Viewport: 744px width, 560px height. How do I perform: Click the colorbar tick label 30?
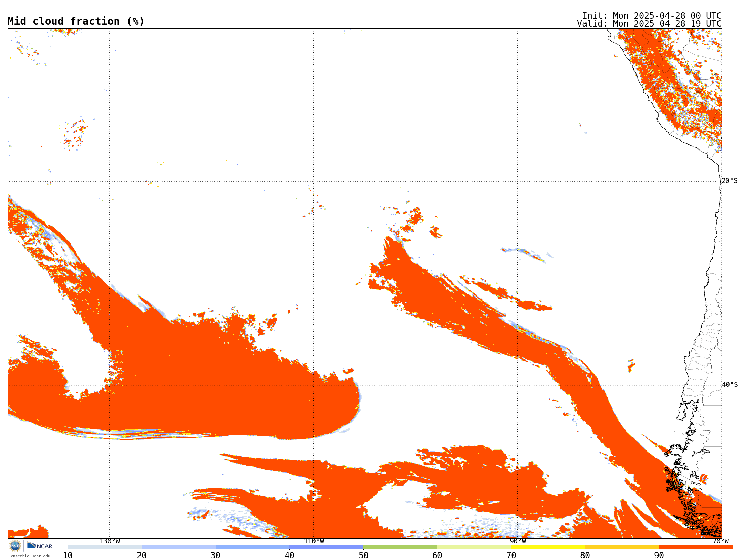(216, 555)
